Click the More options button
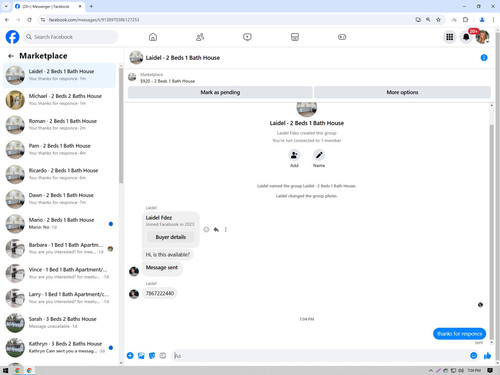 click(402, 92)
